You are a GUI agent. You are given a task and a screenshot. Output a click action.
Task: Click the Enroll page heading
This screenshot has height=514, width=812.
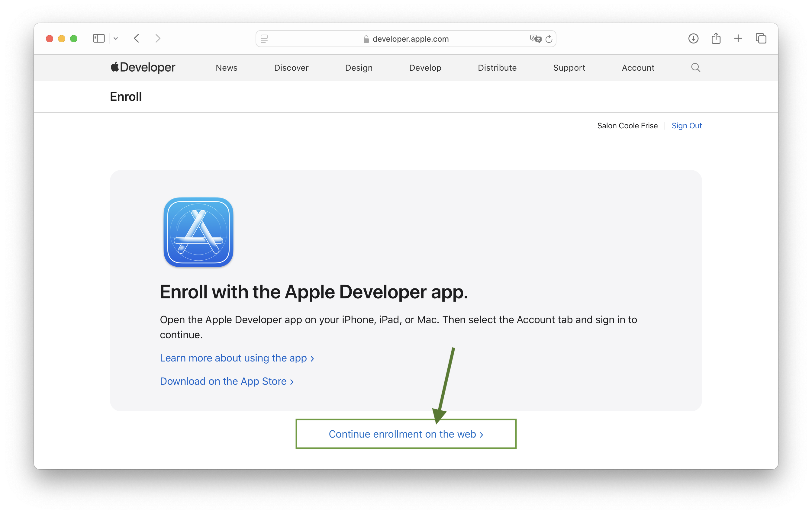126,97
